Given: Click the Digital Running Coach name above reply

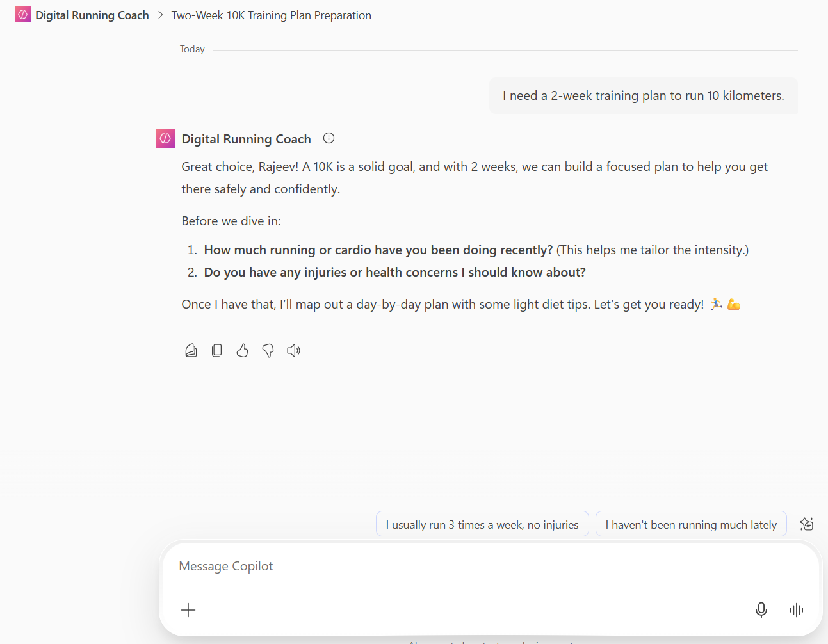Looking at the screenshot, I should pos(246,139).
